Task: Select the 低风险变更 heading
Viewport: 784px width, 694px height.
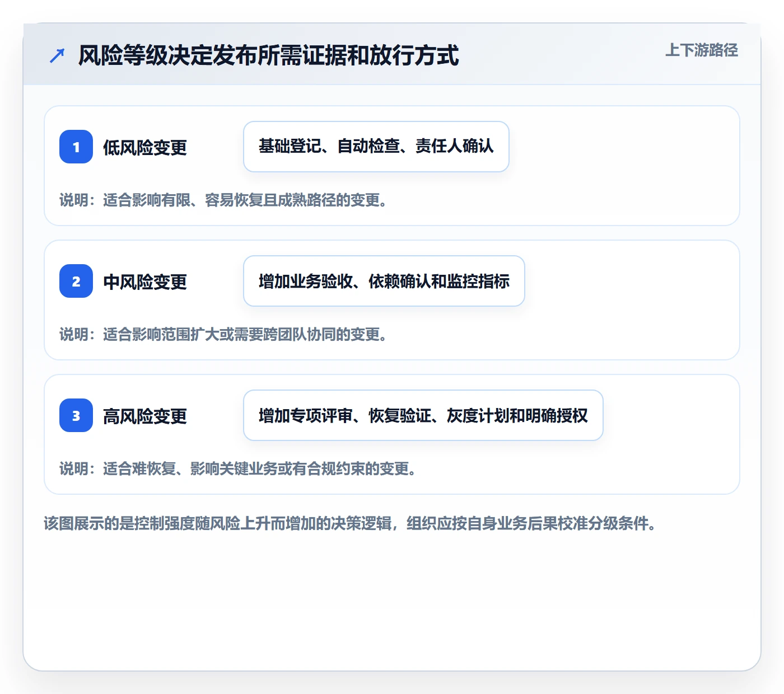Action: (145, 147)
